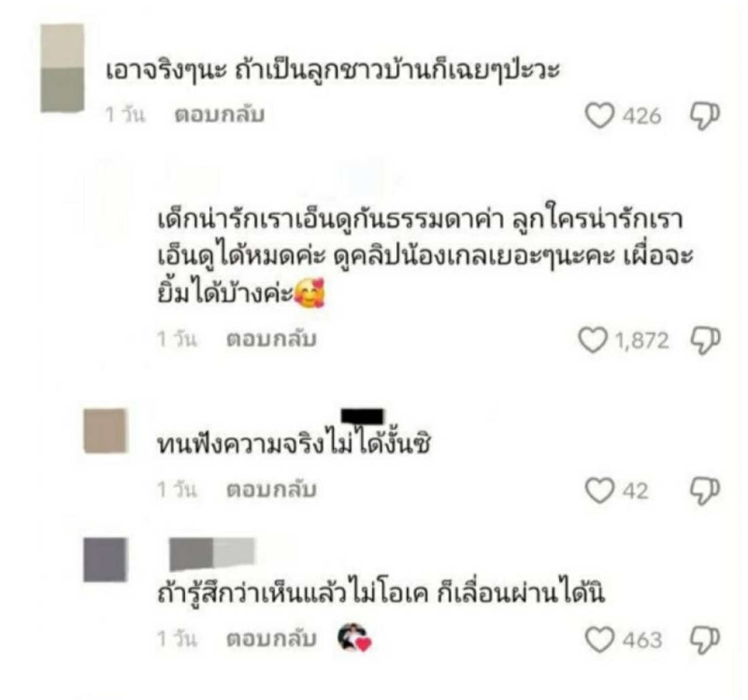Open tan avatar of 42-like commenter
The image size is (748, 700).
point(106,431)
